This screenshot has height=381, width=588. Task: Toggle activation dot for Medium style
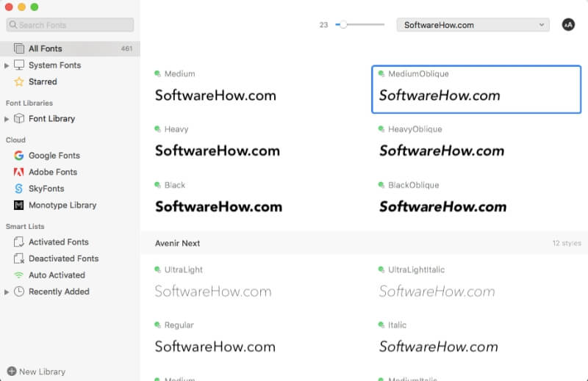pyautogui.click(x=157, y=73)
